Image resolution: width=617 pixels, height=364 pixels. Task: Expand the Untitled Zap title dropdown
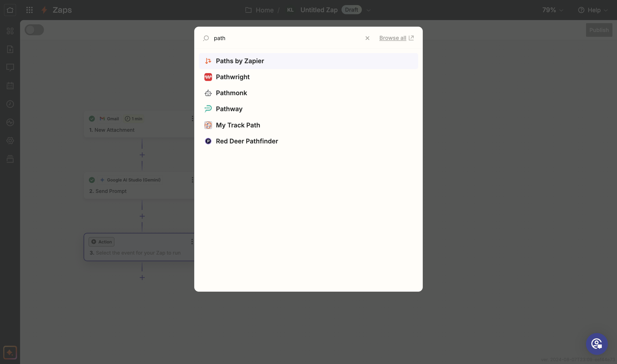pos(369,10)
